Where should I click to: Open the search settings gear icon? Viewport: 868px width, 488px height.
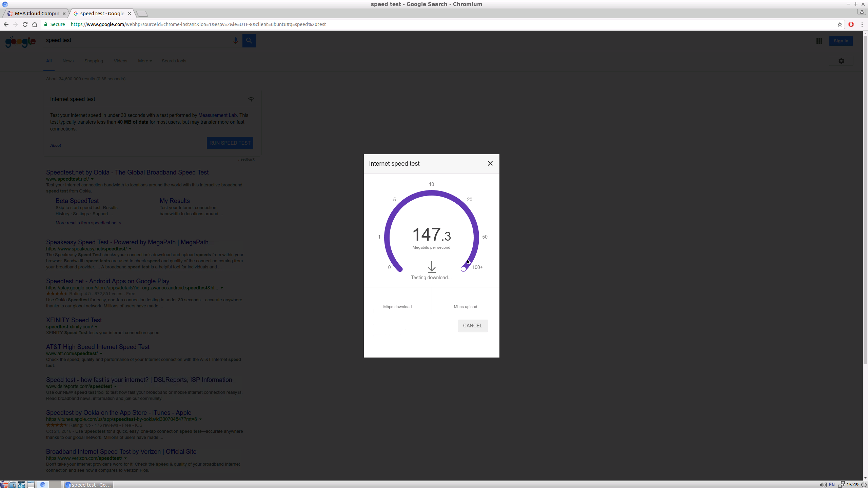[x=841, y=61]
